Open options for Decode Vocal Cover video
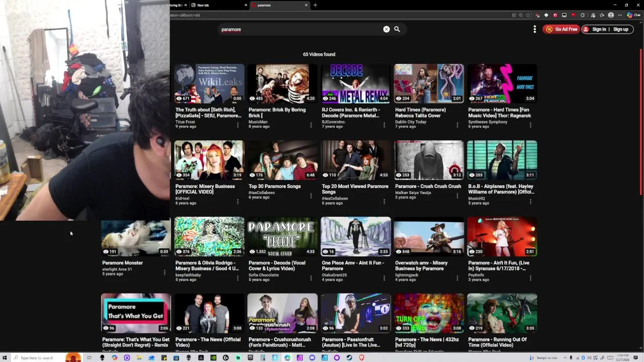The height and width of the screenshot is (362, 644). pos(311,278)
